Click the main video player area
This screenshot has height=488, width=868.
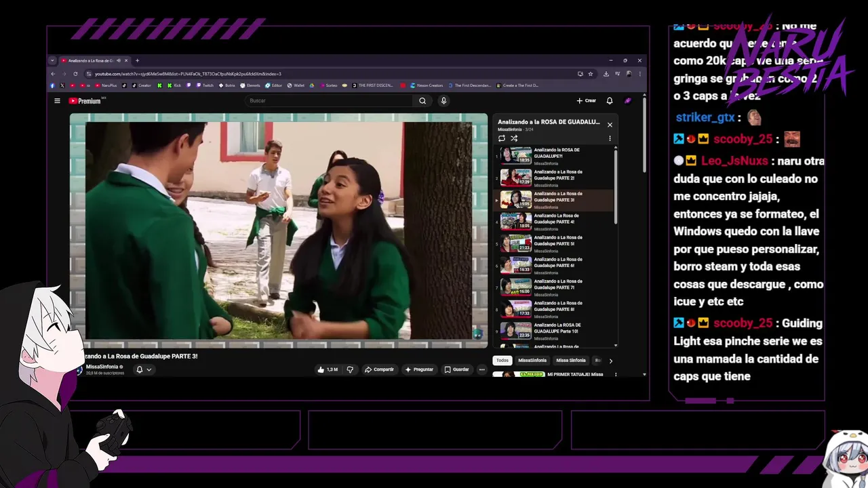279,230
